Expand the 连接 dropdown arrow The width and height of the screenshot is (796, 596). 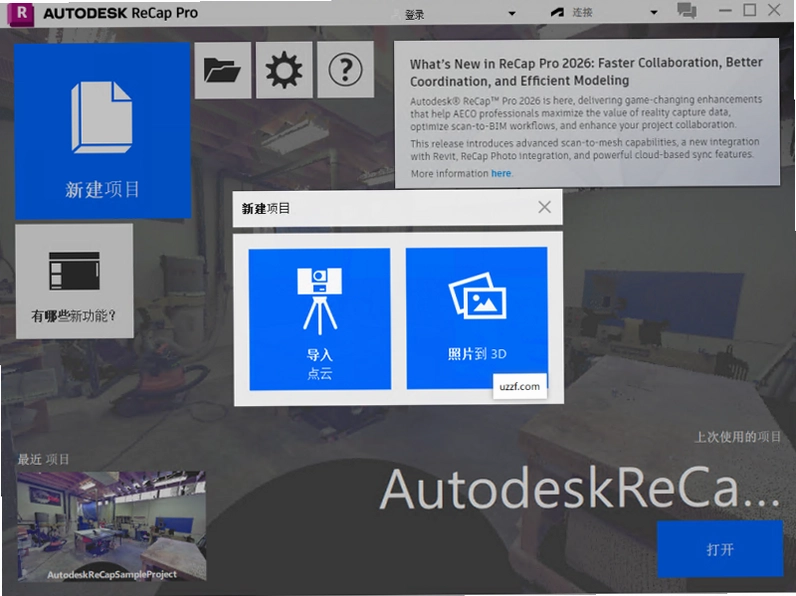click(x=654, y=12)
